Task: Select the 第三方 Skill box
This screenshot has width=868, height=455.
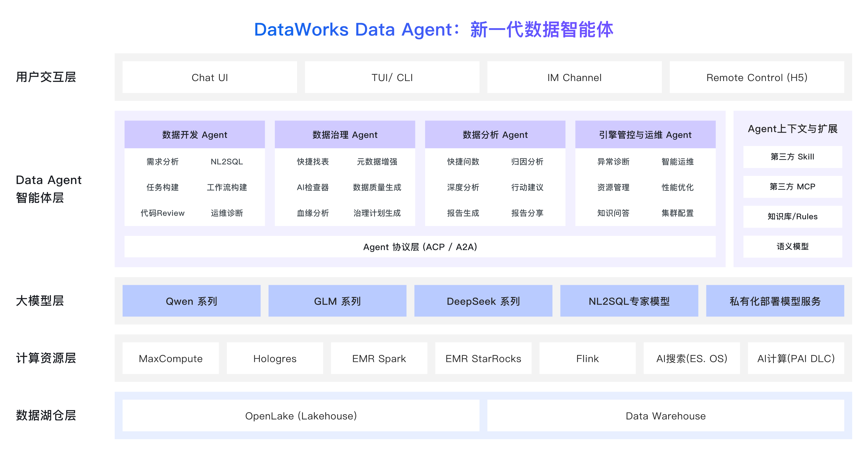Action: 793,157
